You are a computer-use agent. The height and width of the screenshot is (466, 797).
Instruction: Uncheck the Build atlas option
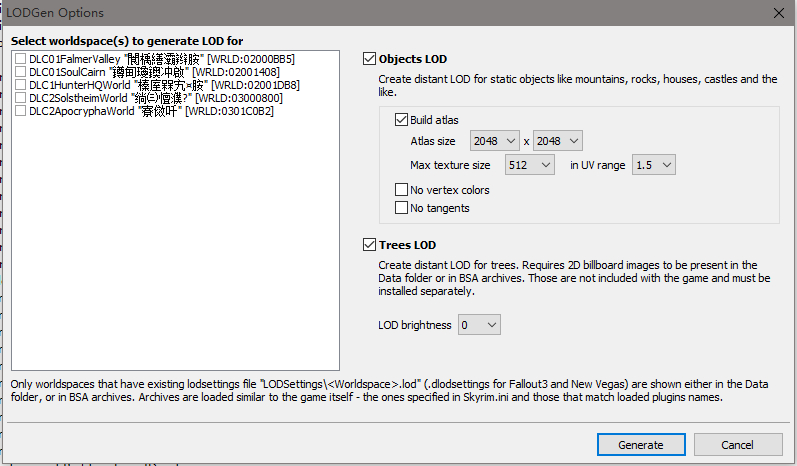402,119
